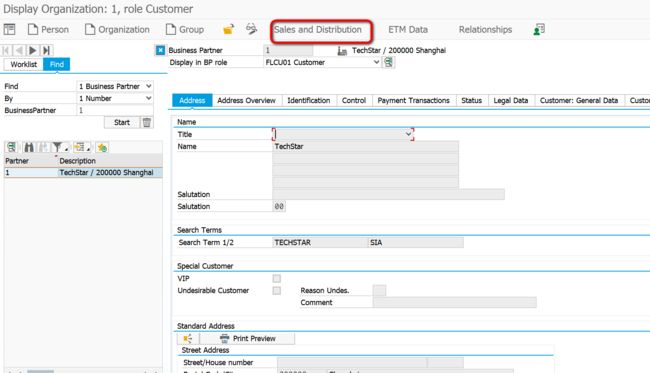Screen dimensions: 650x373
Task: Open the Sales and Distribution button
Action: [x=318, y=30]
